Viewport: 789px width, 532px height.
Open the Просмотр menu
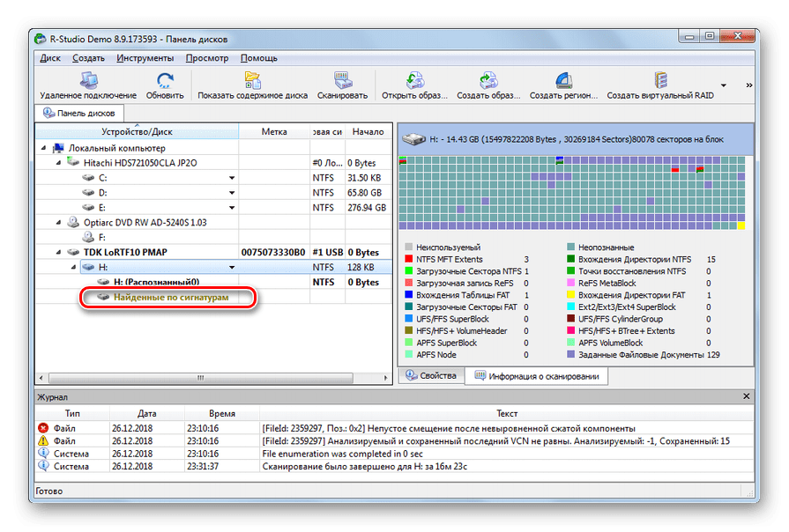click(206, 58)
